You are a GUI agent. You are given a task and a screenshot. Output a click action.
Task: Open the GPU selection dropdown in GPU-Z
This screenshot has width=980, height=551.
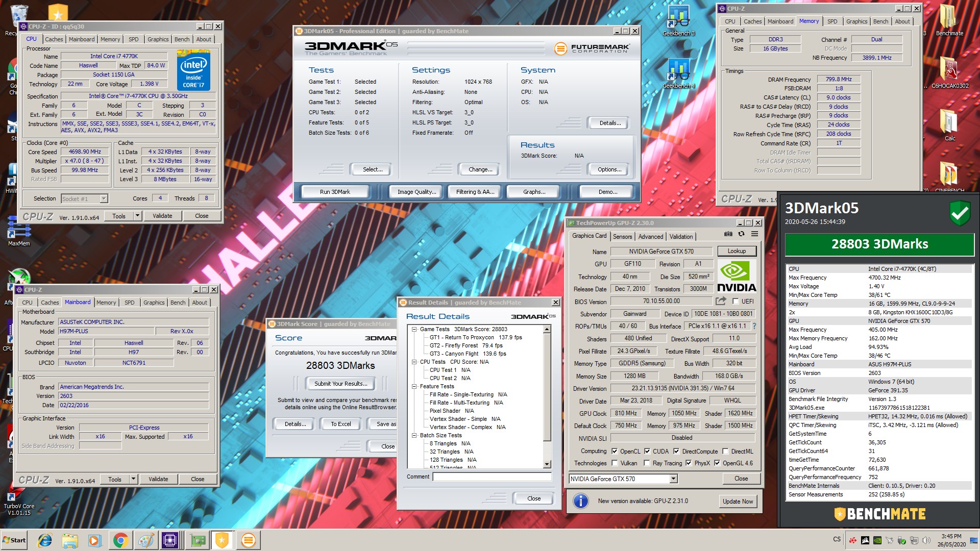674,479
